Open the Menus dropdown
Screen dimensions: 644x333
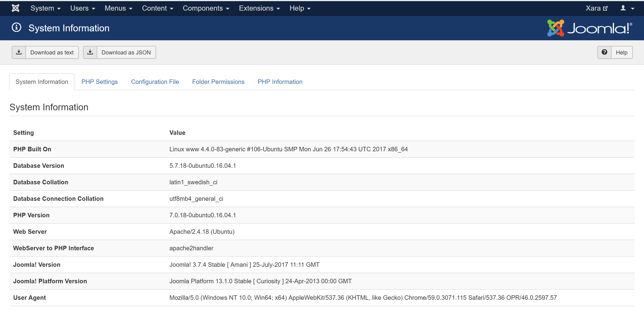tap(118, 8)
